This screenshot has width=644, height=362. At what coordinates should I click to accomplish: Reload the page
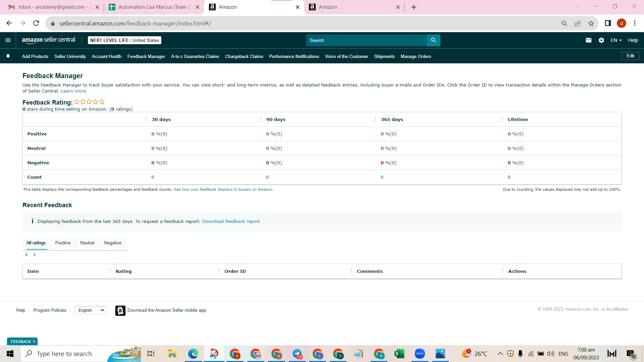tap(36, 23)
